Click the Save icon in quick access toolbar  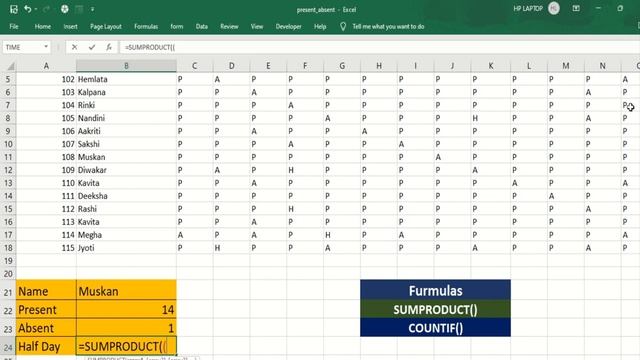(x=13, y=9)
